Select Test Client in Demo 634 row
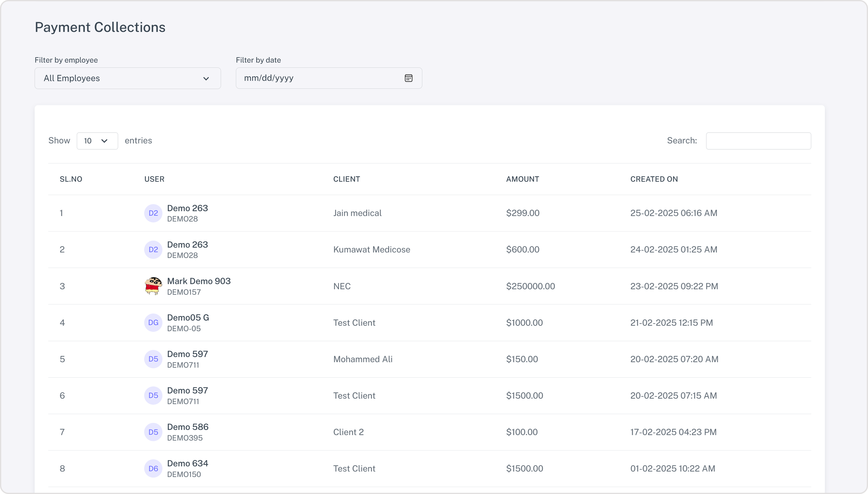 click(354, 469)
